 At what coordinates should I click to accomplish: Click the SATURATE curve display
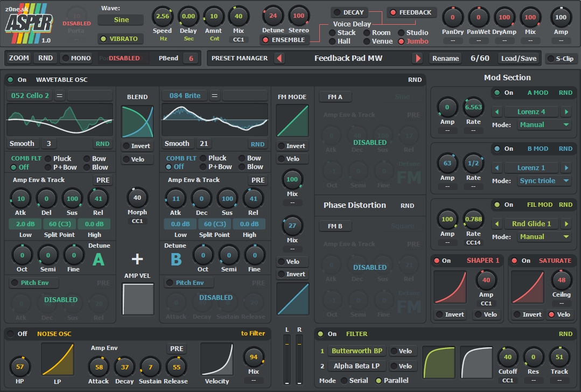(x=527, y=287)
